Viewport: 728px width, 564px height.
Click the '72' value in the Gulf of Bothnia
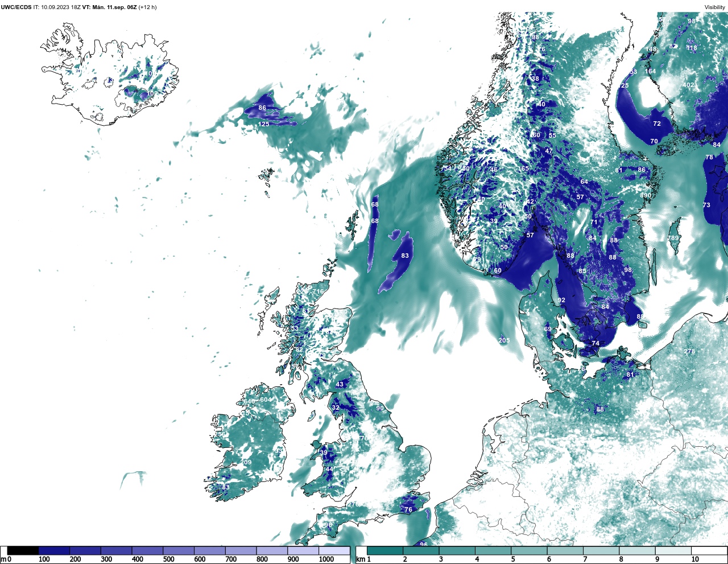point(657,123)
